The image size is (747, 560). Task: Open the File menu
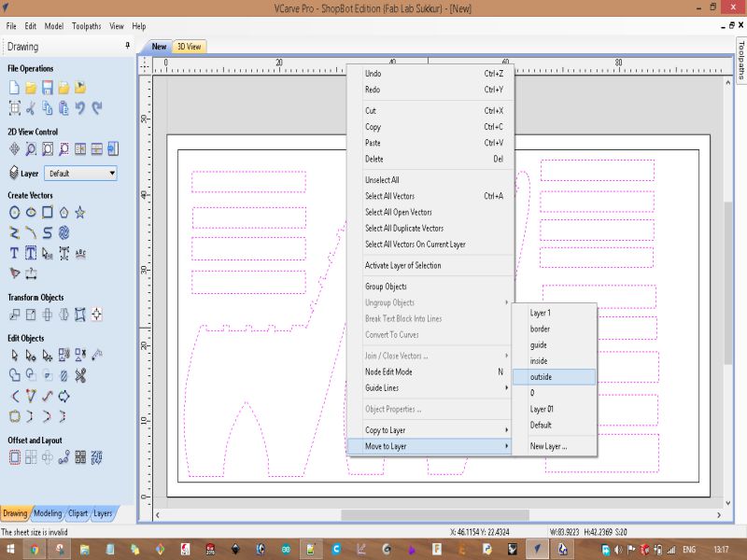coord(11,26)
